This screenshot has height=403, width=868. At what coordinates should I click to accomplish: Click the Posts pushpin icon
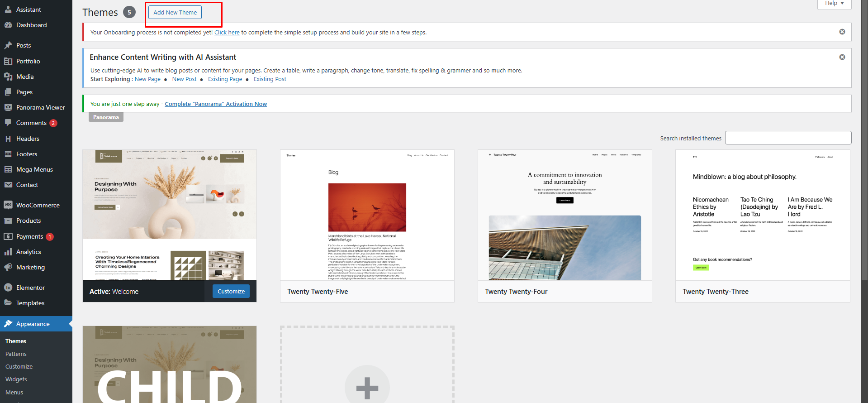[8, 45]
